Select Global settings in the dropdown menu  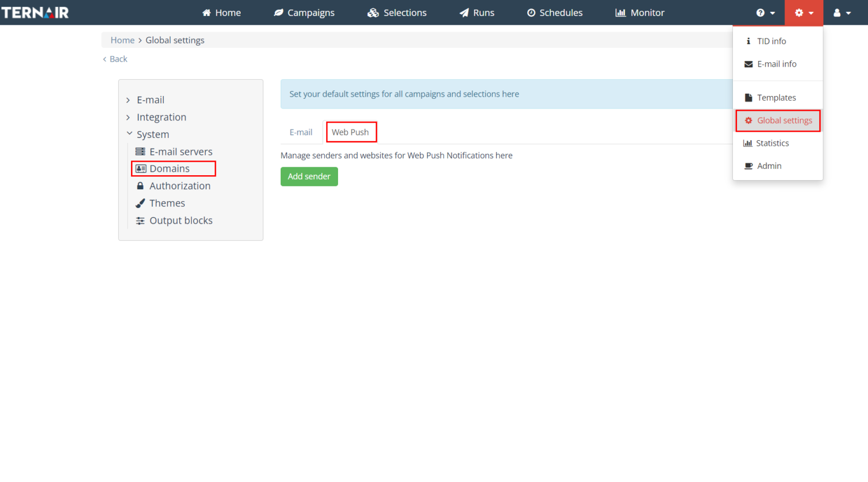pyautogui.click(x=778, y=120)
